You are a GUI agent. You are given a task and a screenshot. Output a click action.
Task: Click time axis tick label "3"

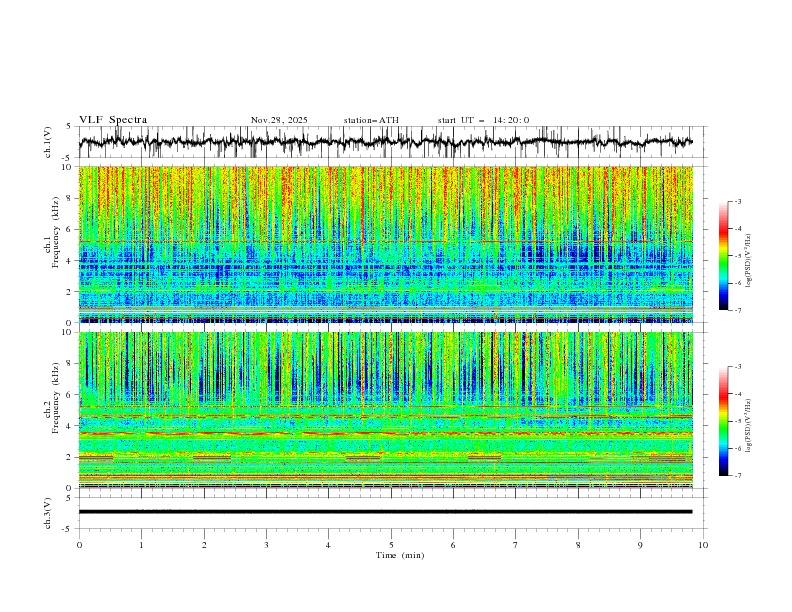point(266,545)
